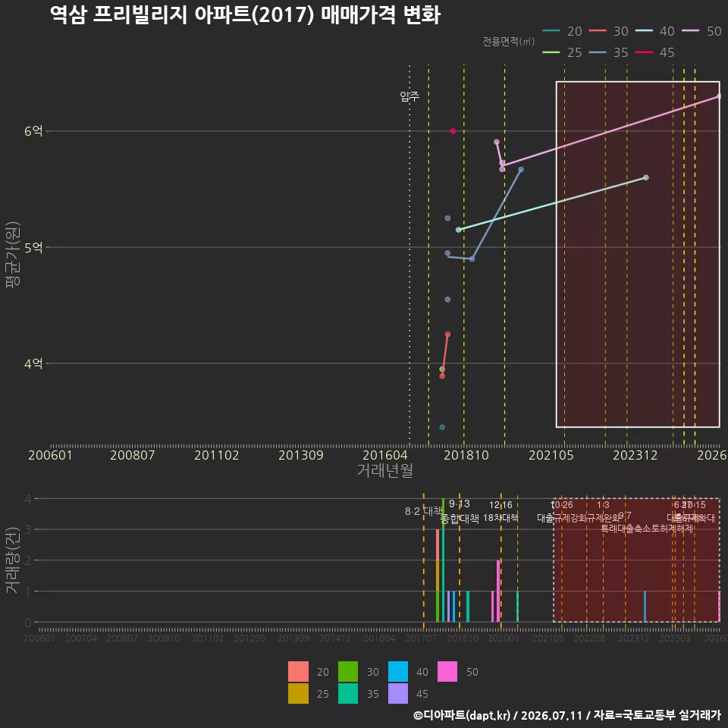Click the crimson 45㎡ data point at 6억
728x728 pixels.
[x=453, y=131]
